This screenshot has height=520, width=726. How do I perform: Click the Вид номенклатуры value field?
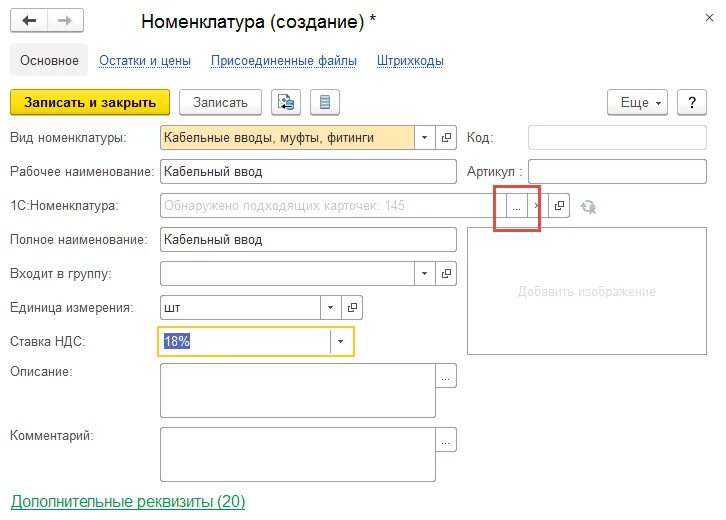tap(287, 138)
